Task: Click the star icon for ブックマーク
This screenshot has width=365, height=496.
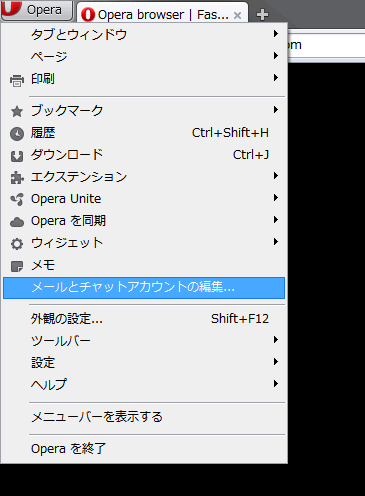Action: [x=17, y=112]
